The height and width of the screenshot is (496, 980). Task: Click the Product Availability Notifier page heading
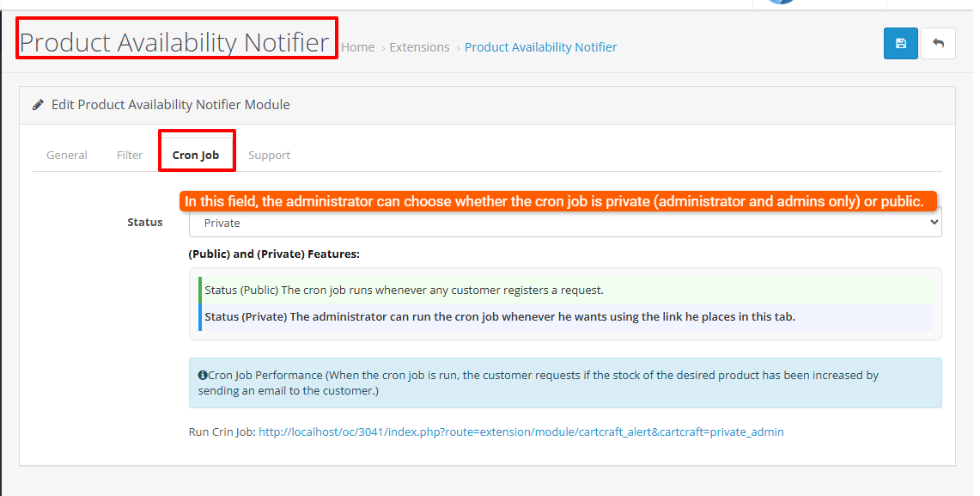click(x=174, y=42)
